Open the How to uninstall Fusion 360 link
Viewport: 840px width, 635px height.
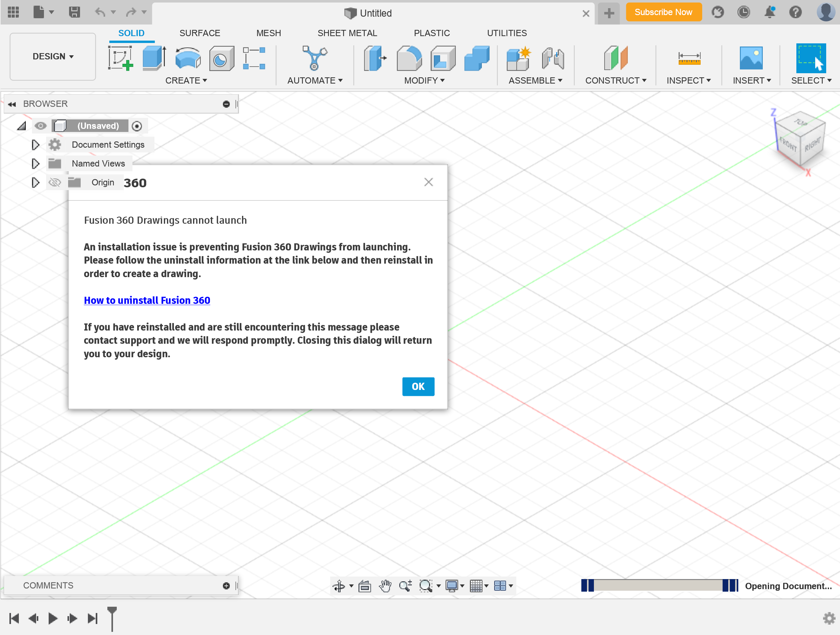click(x=147, y=300)
